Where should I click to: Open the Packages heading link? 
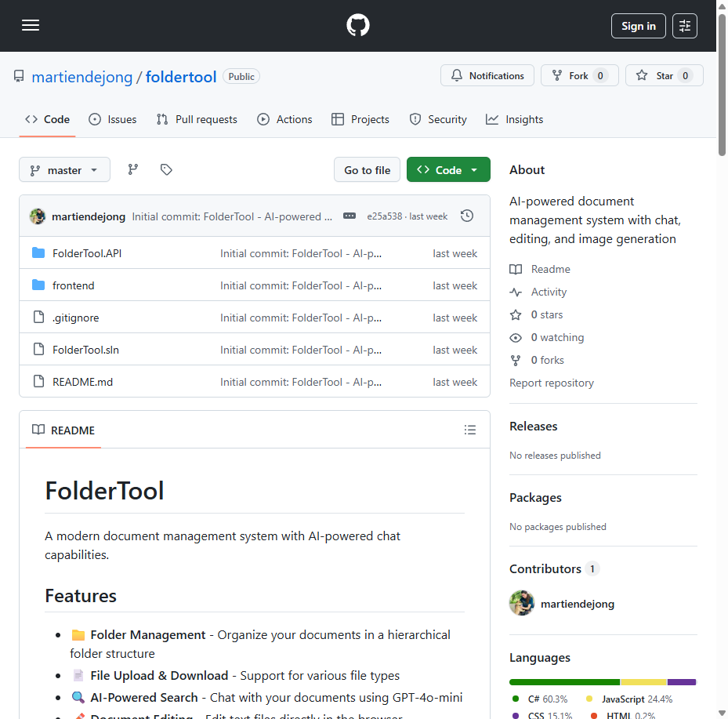point(535,497)
